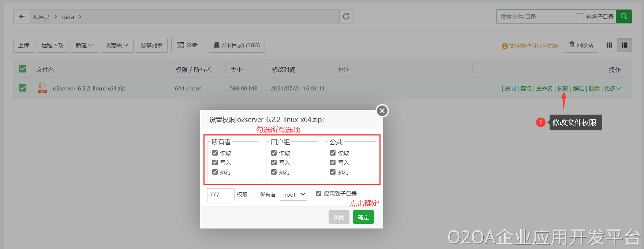This screenshot has height=249, width=644.
Task: Click the data breadcrumb item
Action: point(68,17)
